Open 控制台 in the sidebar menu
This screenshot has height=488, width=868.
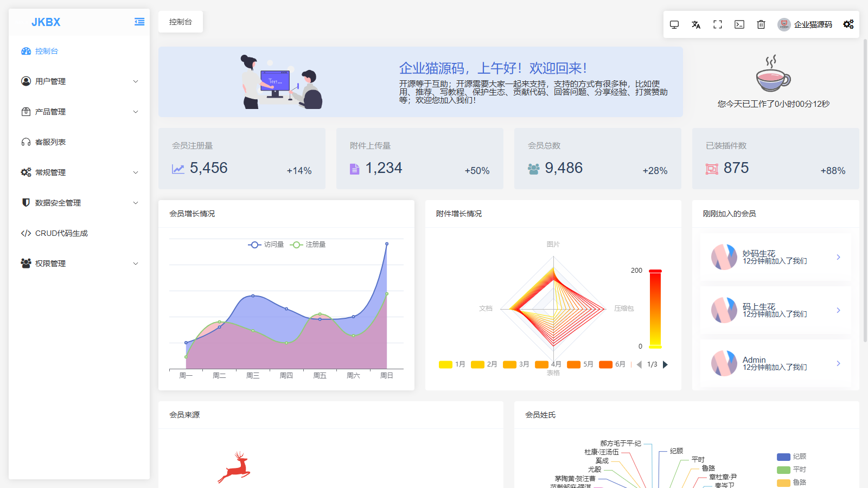click(x=79, y=51)
